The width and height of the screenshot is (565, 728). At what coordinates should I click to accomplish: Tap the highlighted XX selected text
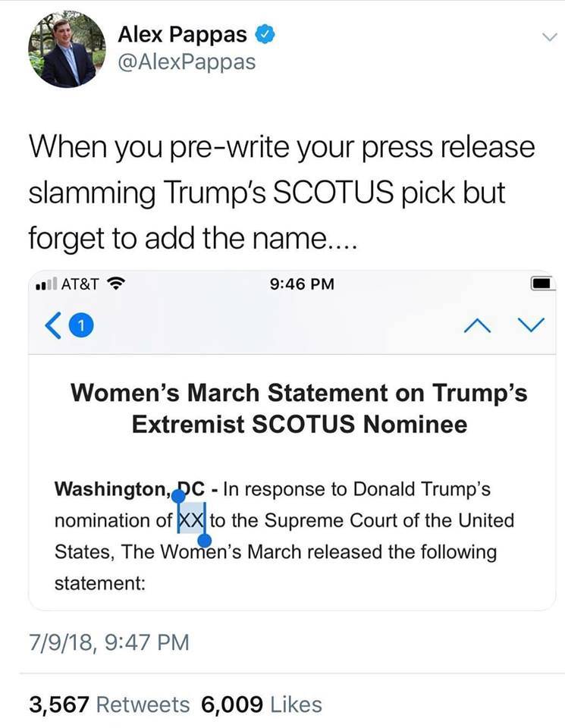pyautogui.click(x=191, y=520)
